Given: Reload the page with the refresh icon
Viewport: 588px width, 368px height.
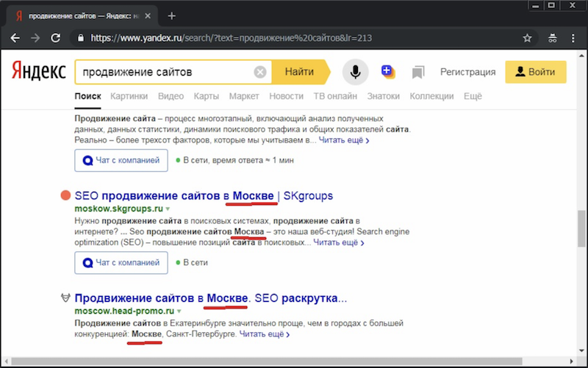Looking at the screenshot, I should click(x=56, y=38).
